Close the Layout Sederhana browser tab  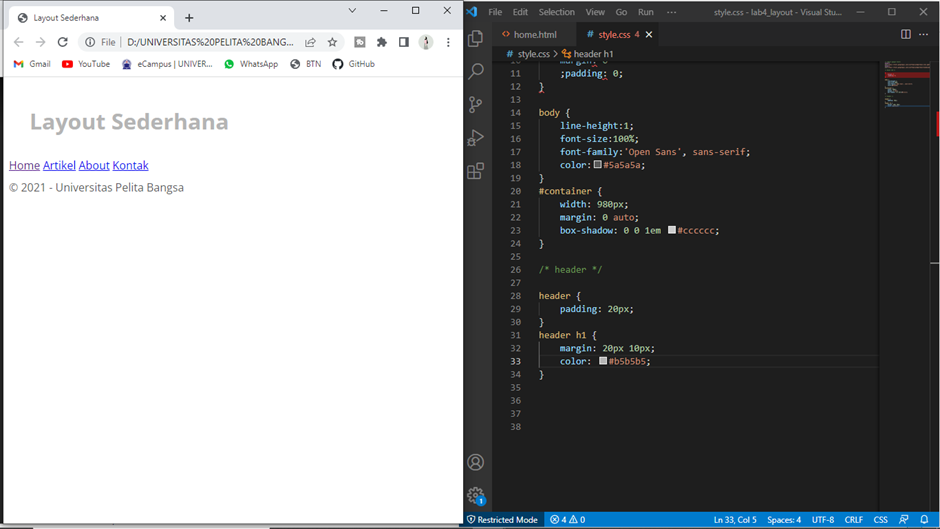[162, 18]
